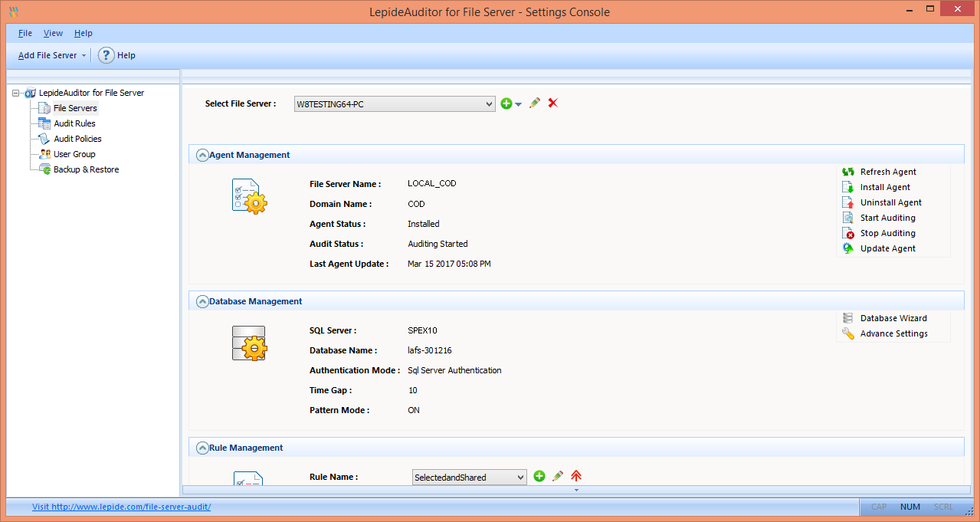
Task: Click the Refresh Agent icon
Action: (847, 172)
